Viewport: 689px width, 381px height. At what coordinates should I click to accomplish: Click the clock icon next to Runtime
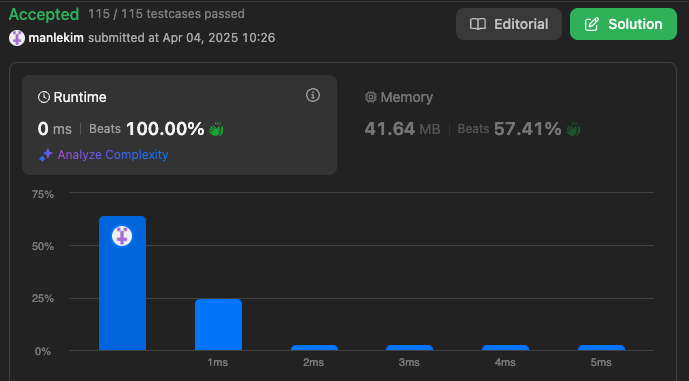coord(44,97)
